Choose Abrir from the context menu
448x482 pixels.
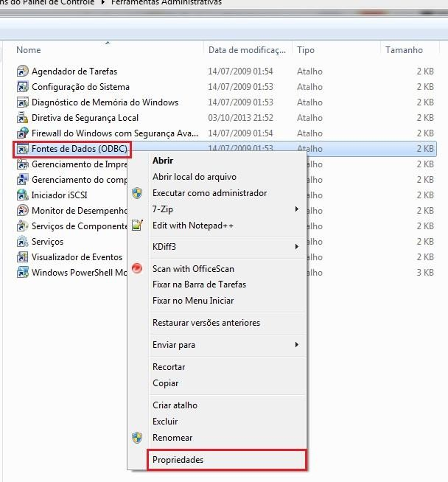coord(163,161)
